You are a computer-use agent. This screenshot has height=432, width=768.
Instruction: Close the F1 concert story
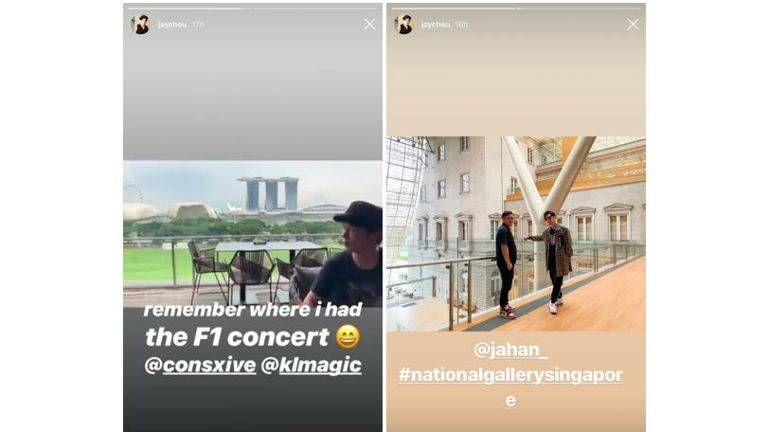coord(370,24)
